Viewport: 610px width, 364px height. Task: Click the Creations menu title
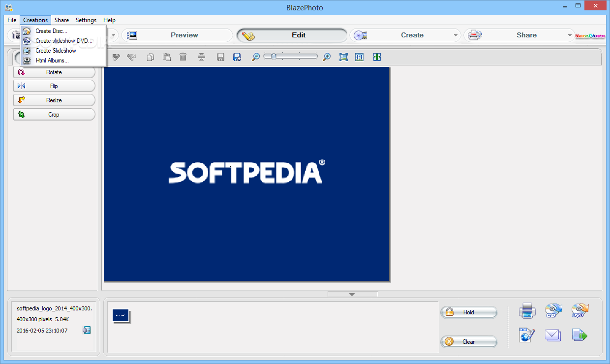coord(35,20)
